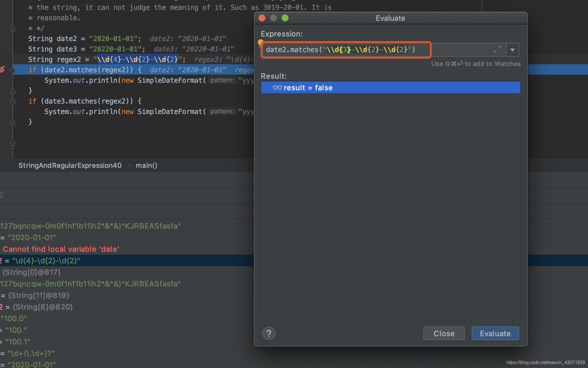The height and width of the screenshot is (368, 588).
Task: Open the expression history dropdown arrow
Action: click(513, 50)
